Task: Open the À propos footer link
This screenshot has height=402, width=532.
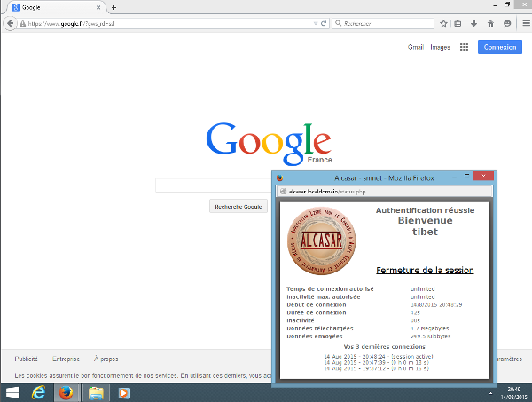Action: click(106, 359)
